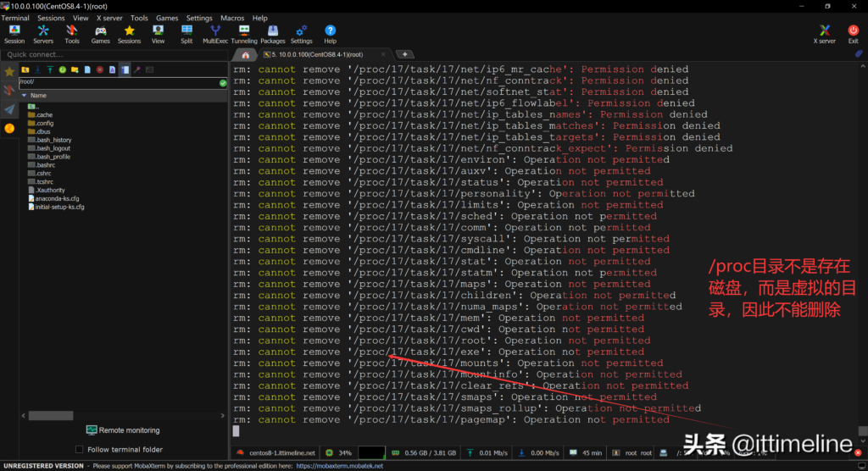Launch the MultiExec mode
This screenshot has width=868, height=471.
point(214,34)
